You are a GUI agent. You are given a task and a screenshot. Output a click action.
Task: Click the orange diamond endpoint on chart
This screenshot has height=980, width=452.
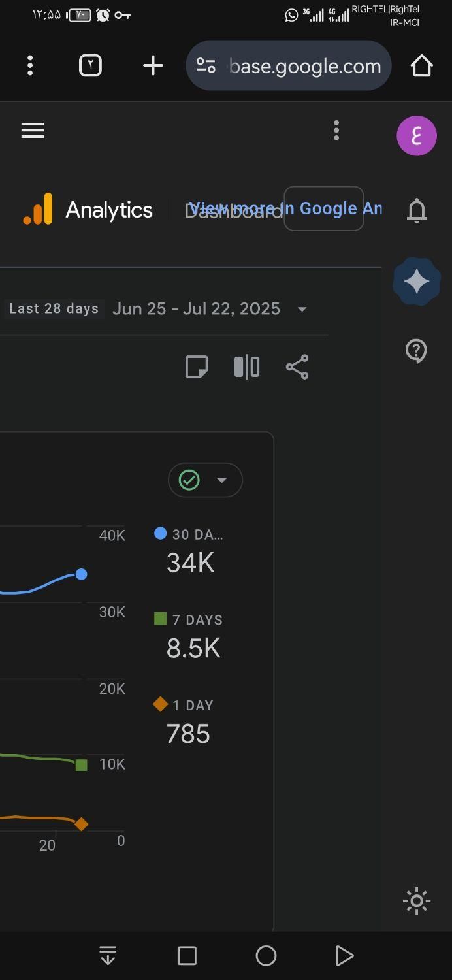(x=81, y=825)
